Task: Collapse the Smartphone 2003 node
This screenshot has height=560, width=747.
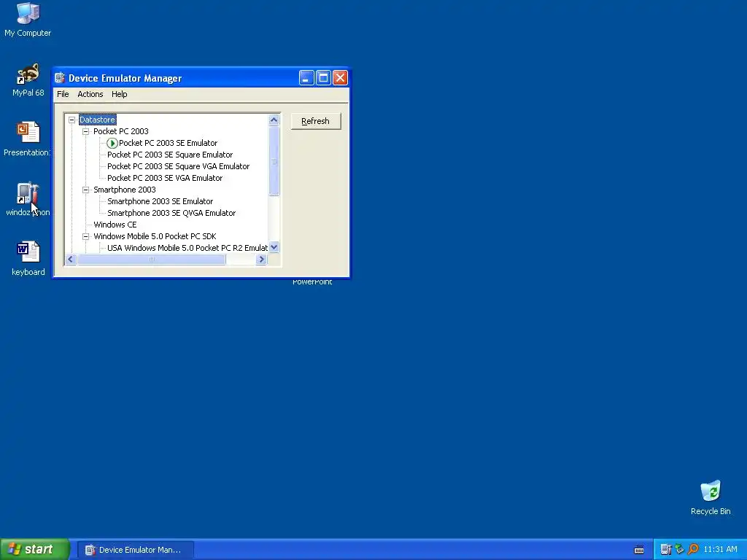Action: pyautogui.click(x=86, y=190)
